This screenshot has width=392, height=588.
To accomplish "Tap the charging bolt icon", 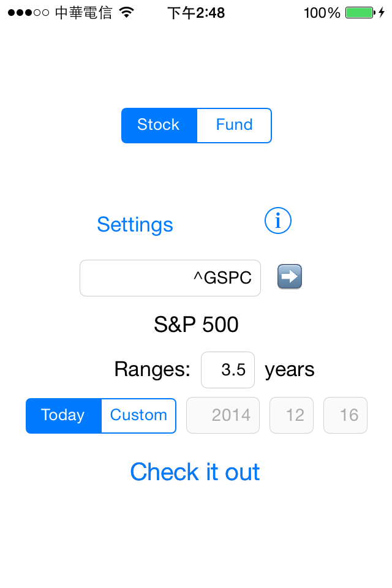I will click(x=382, y=13).
